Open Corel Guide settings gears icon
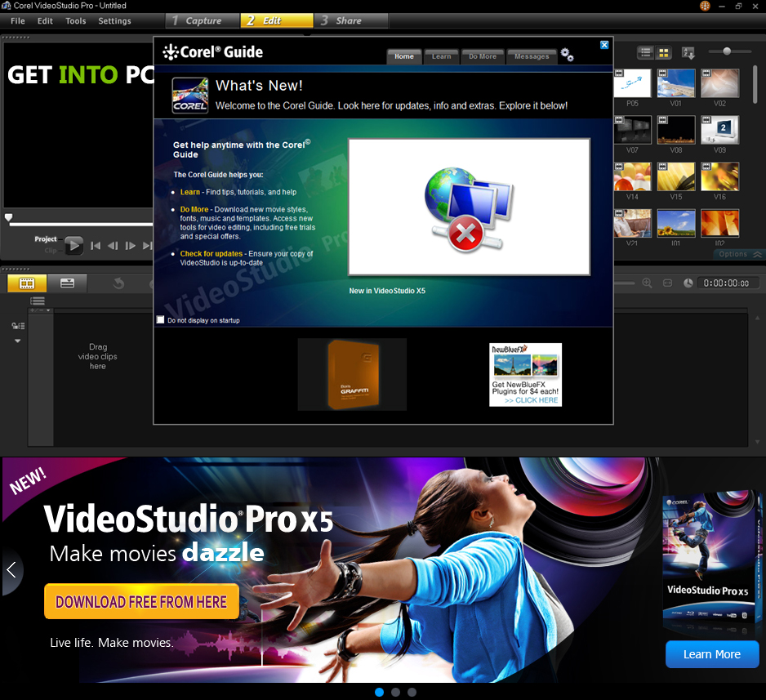Screen dimensions: 766x700 point(567,55)
